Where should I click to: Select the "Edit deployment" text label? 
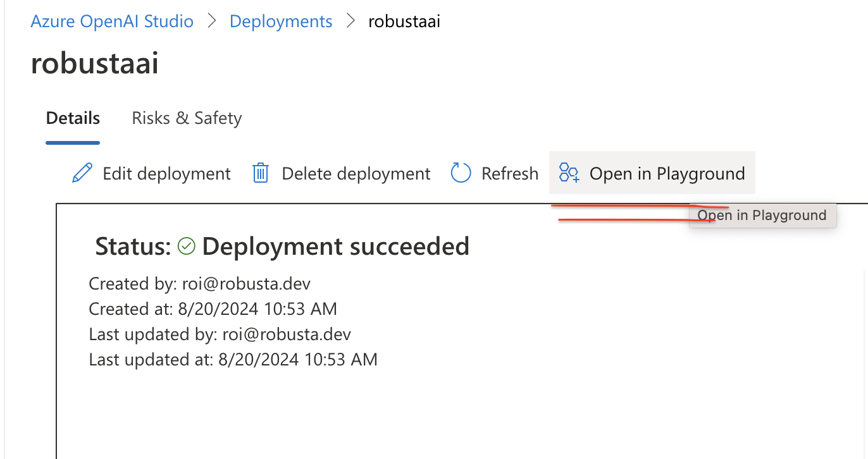pyautogui.click(x=166, y=173)
